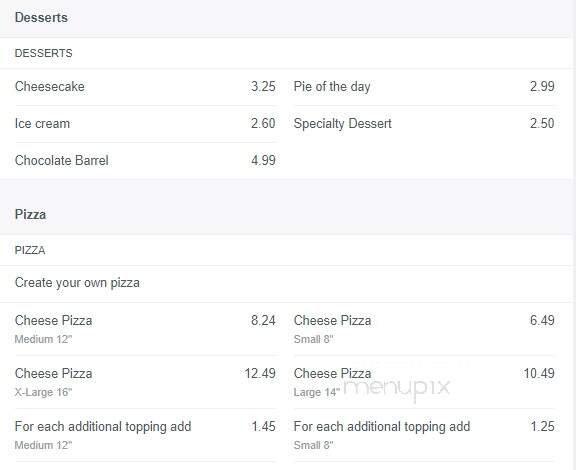Click the 2.99 Pie of the day price

coord(542,87)
